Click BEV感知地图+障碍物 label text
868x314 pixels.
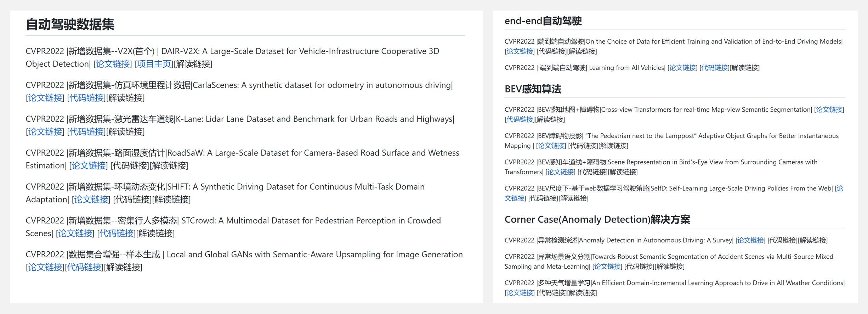click(x=569, y=110)
